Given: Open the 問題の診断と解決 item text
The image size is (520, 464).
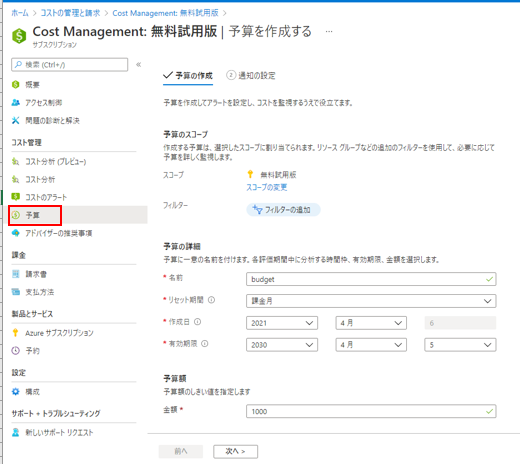Looking at the screenshot, I should point(53,121).
